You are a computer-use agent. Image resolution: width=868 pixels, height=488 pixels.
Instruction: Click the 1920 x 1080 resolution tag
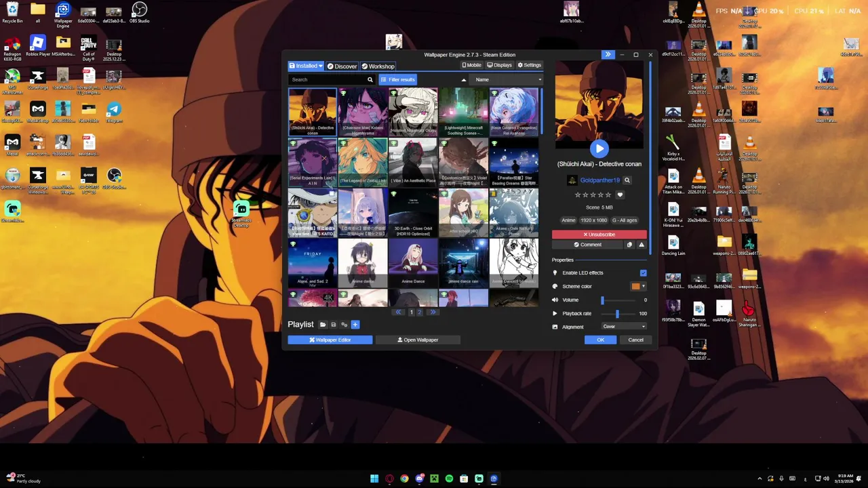[x=593, y=220]
